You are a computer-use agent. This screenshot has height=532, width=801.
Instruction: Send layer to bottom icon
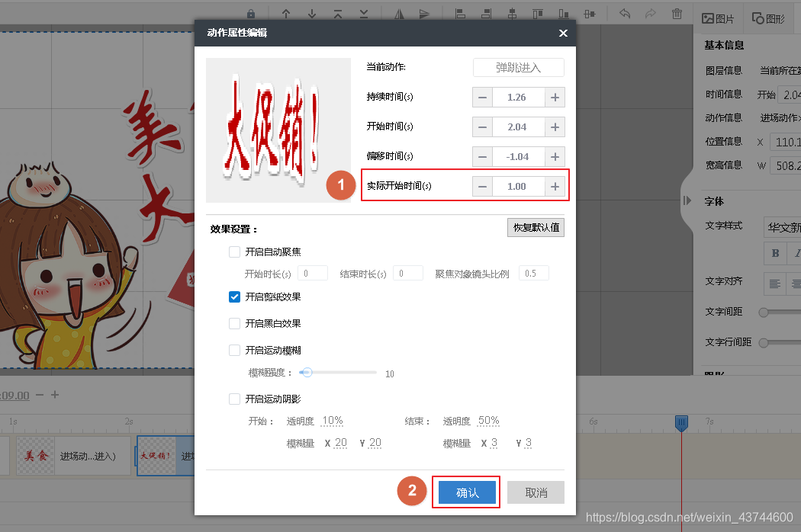(364, 14)
